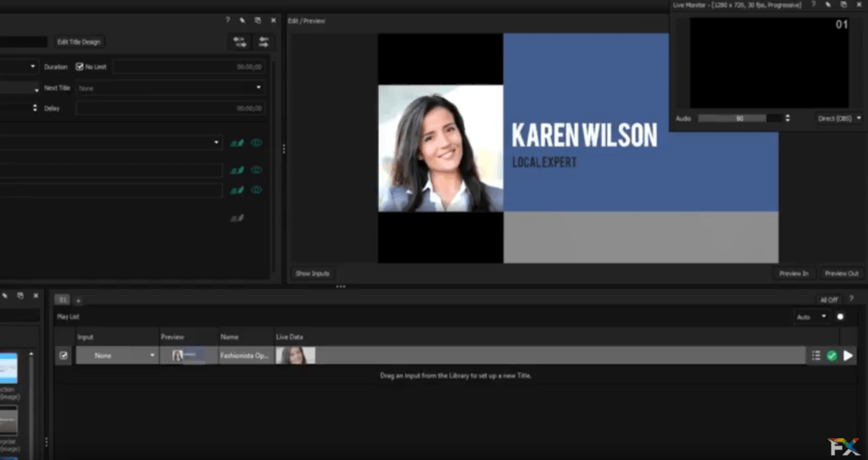Add a new playlist tab with plus

coord(77,300)
